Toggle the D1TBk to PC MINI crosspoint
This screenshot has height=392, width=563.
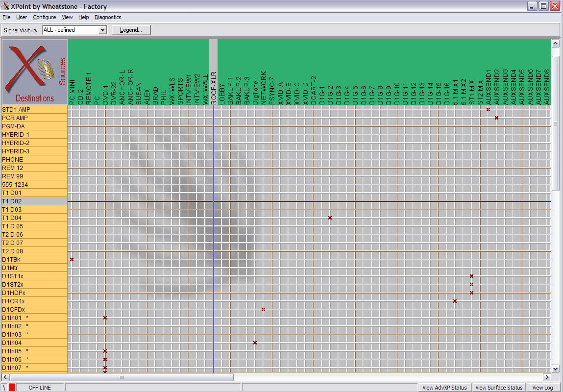click(x=72, y=260)
